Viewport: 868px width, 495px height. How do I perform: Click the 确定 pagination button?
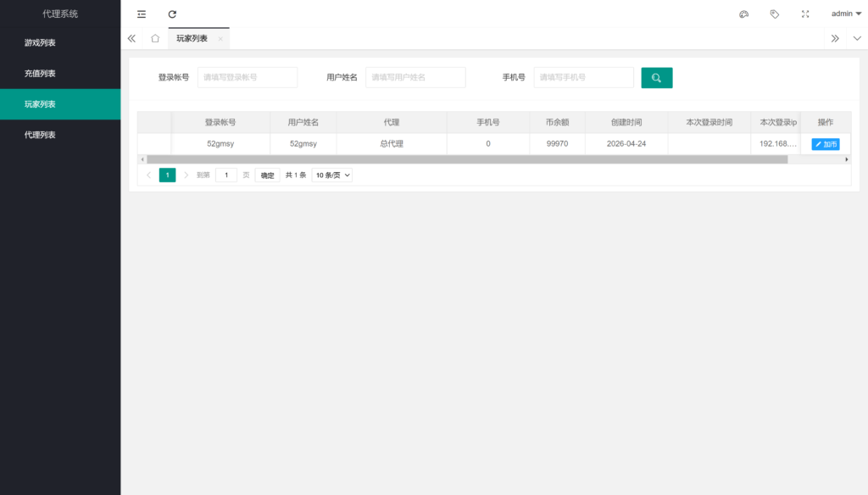(x=267, y=175)
